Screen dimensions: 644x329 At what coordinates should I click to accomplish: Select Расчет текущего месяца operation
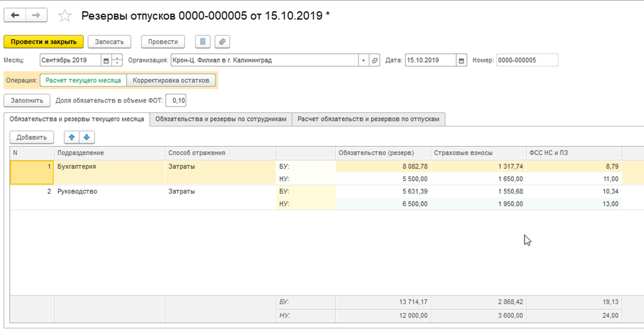83,80
